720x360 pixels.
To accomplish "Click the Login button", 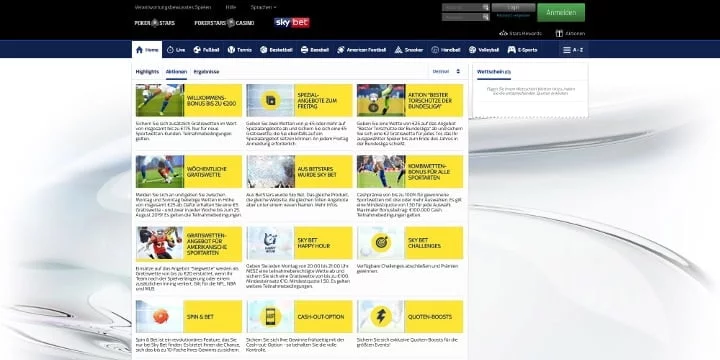I will tap(513, 7).
